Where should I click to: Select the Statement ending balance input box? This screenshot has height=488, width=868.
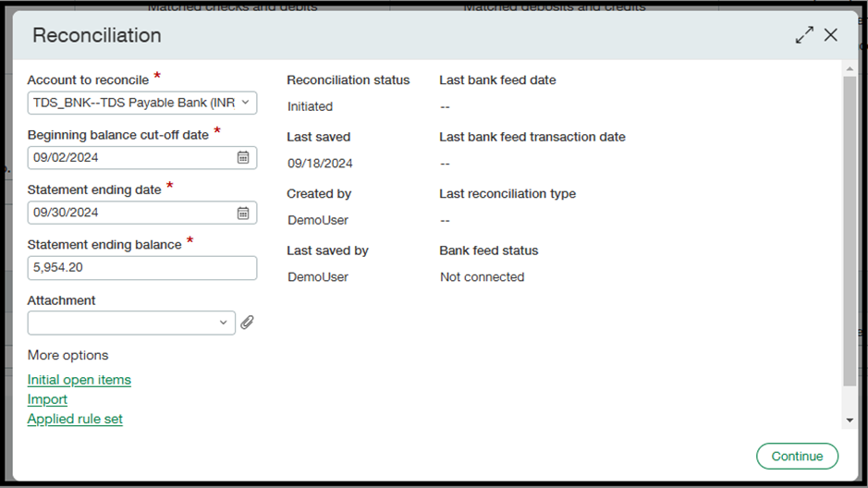[141, 268]
